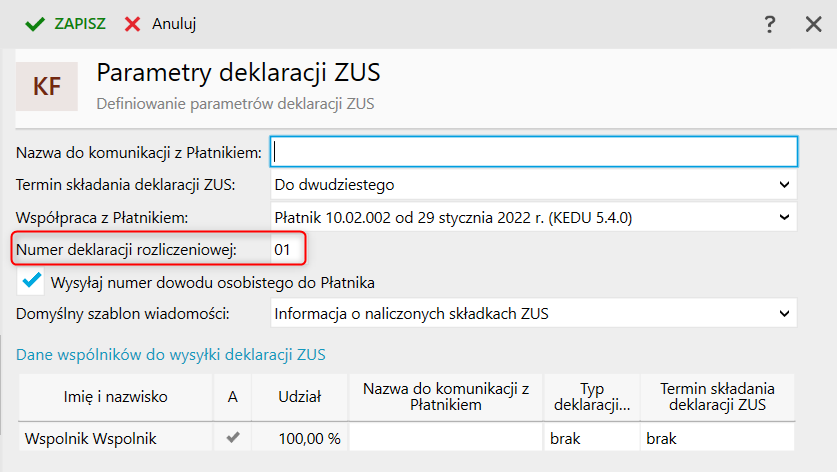Click the ZAPISZ button label
837x472 pixels.
pyautogui.click(x=80, y=24)
